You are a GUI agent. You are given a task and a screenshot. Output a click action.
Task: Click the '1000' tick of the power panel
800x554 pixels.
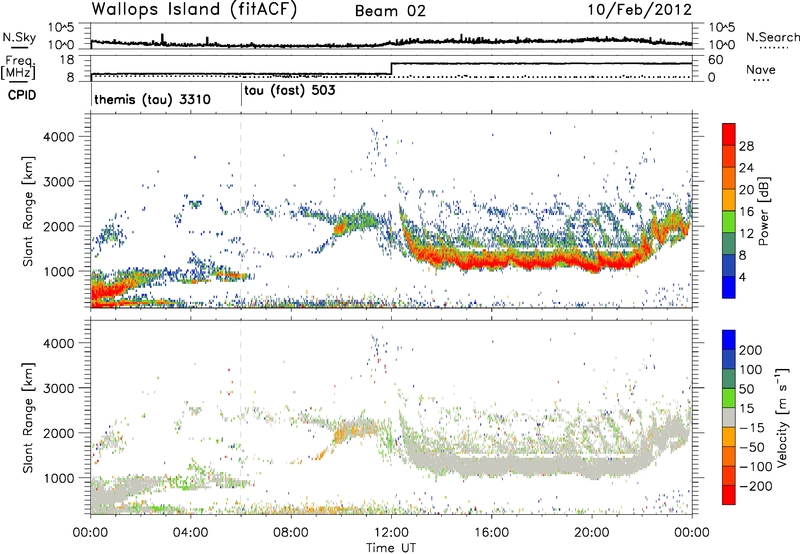(58, 272)
